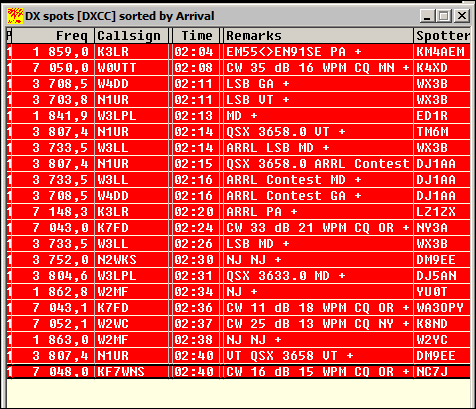Select the W2WC spot at 02:37
This screenshot has height=409, width=476.
click(238, 324)
